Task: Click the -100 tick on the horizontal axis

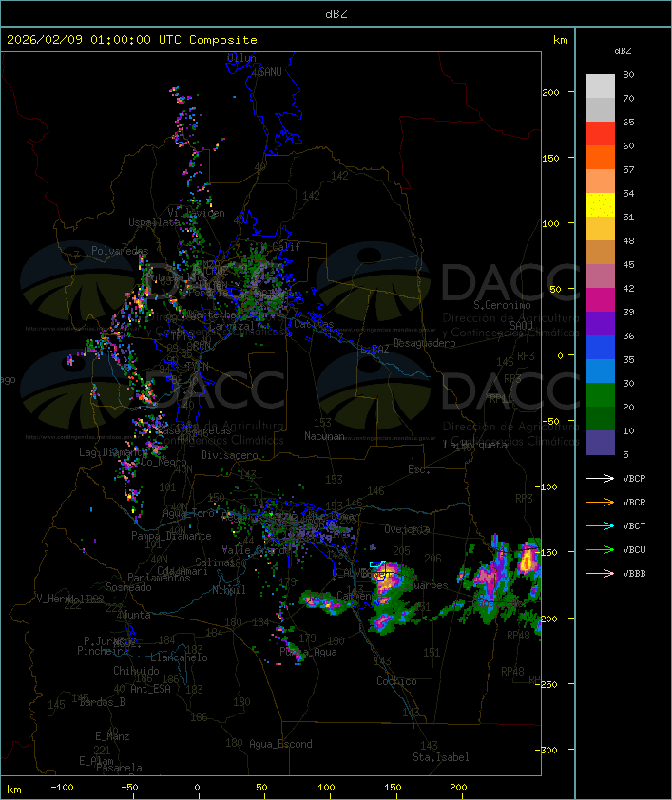Action: pos(62,788)
